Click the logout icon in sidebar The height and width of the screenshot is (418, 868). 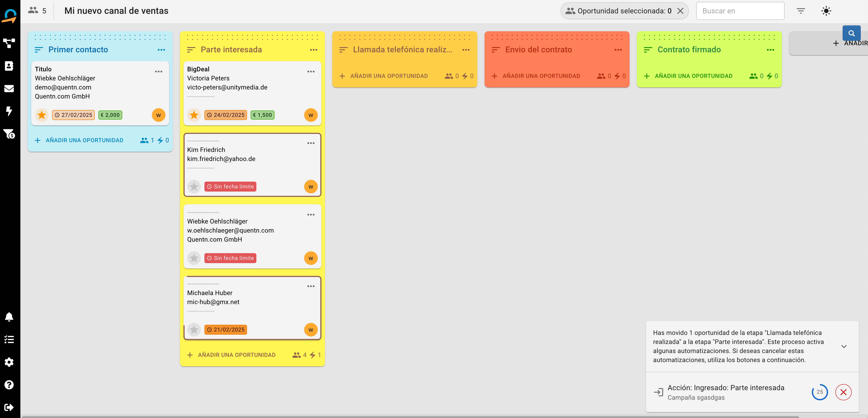coord(9,407)
